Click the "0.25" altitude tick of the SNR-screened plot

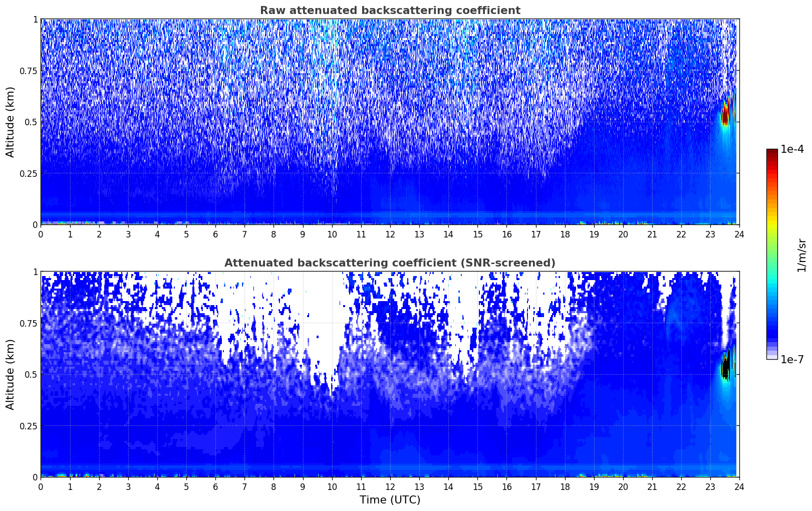tap(29, 426)
